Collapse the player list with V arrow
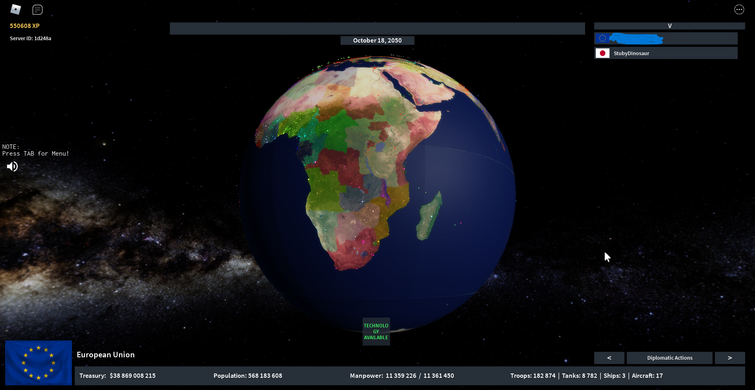The height and width of the screenshot is (390, 755). click(x=669, y=26)
